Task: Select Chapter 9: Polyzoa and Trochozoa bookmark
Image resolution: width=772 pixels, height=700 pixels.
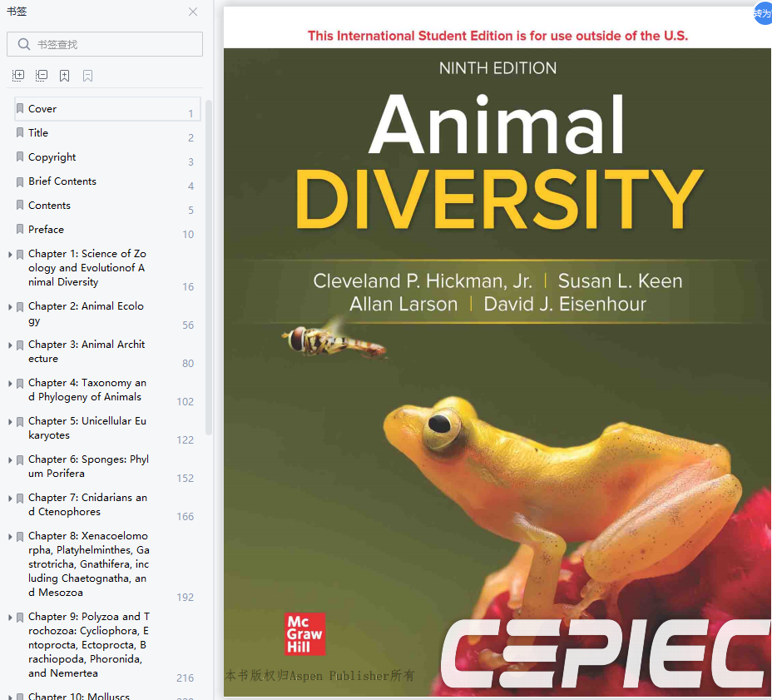Action: tap(89, 645)
